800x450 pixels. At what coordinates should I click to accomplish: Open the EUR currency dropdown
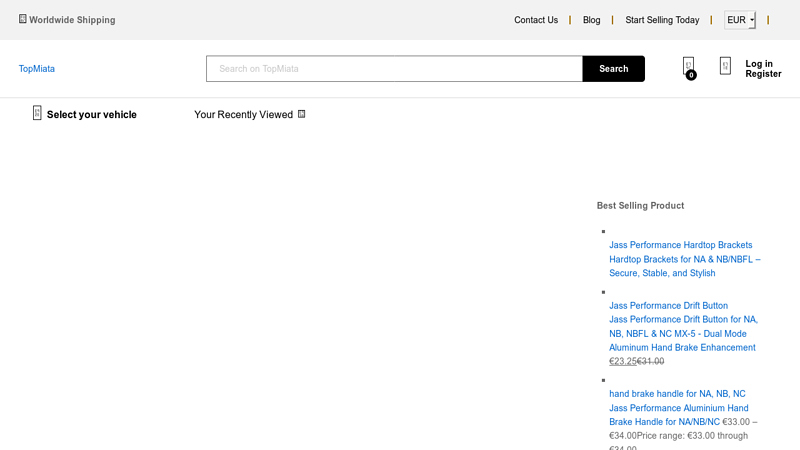[x=740, y=20]
